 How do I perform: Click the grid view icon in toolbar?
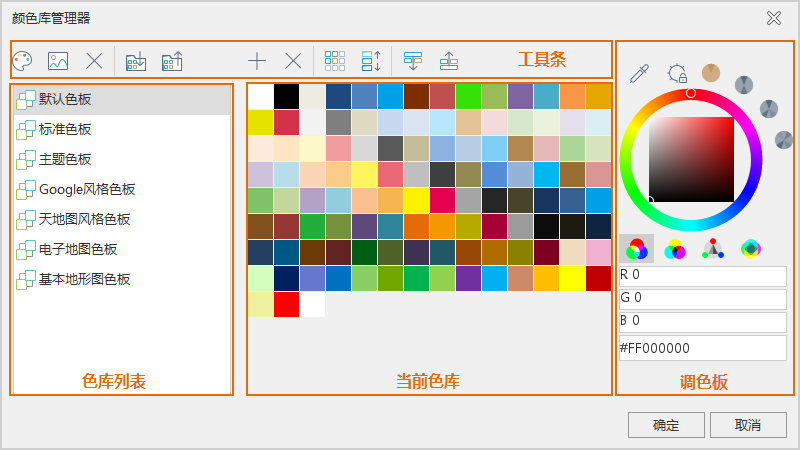coord(336,60)
